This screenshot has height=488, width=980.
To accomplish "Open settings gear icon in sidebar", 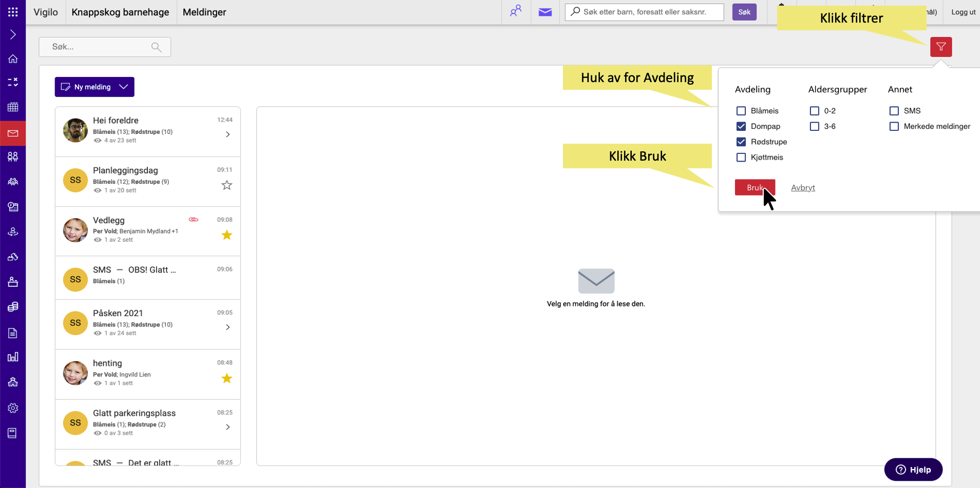I will (x=13, y=408).
